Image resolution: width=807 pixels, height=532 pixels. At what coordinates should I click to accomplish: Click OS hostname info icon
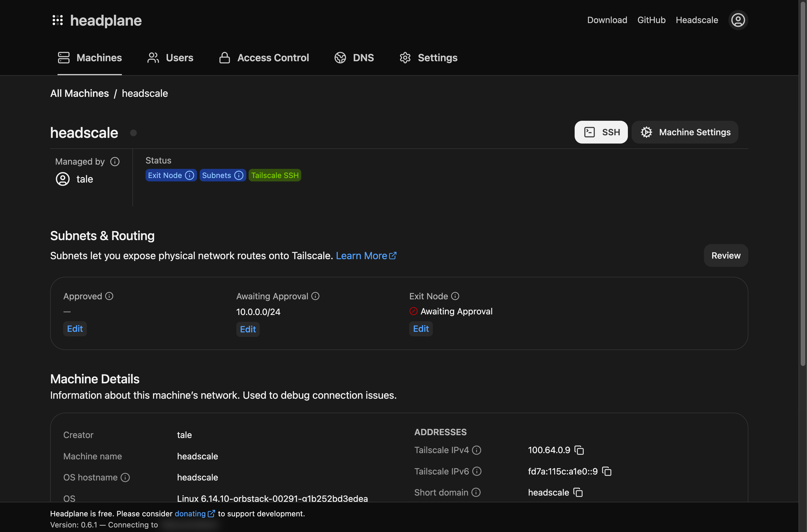coord(125,477)
